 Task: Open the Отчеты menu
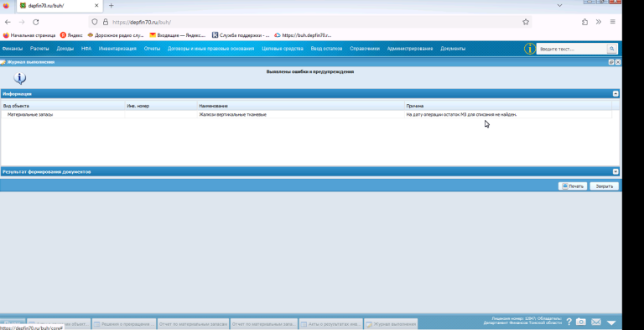[152, 49]
